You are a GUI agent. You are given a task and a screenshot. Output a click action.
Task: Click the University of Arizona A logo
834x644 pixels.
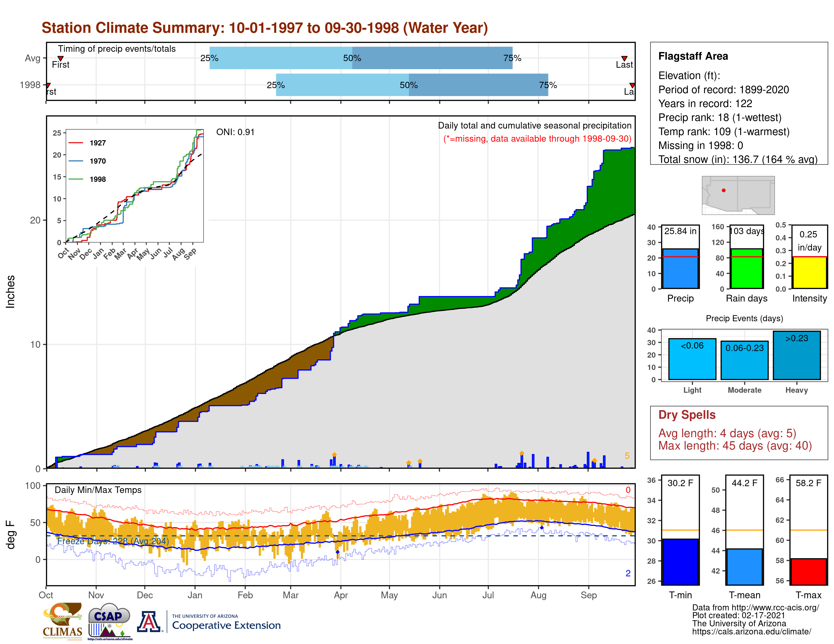click(x=149, y=622)
